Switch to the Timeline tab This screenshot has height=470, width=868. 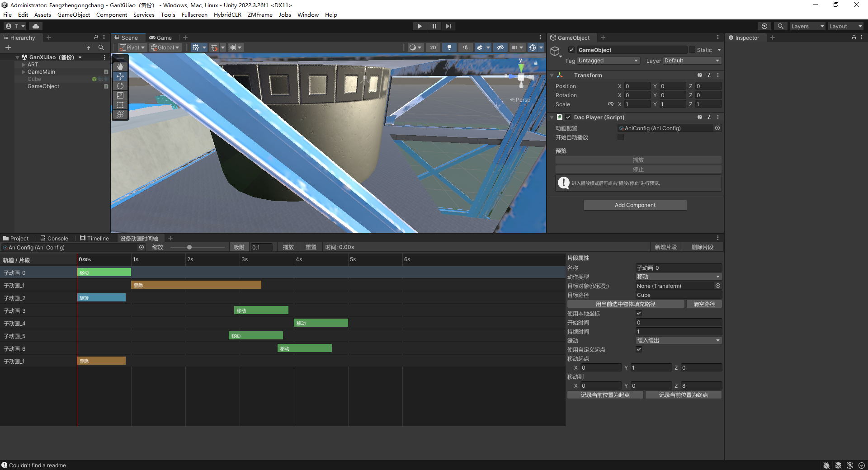click(94, 238)
